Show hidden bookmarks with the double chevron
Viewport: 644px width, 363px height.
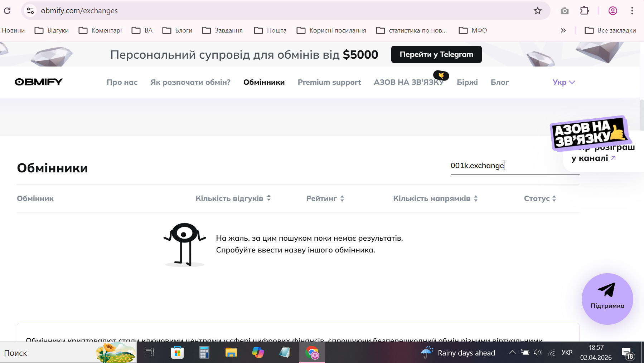[563, 30]
